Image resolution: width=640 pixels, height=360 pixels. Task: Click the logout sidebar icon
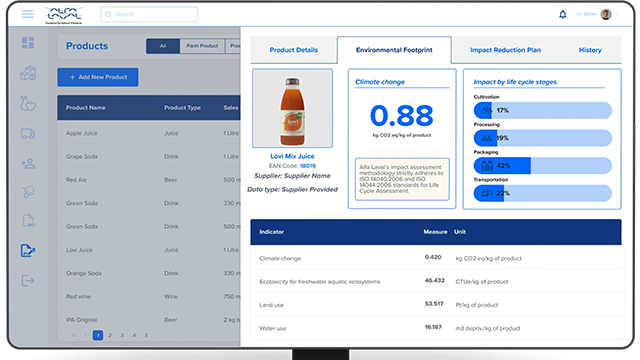click(28, 281)
